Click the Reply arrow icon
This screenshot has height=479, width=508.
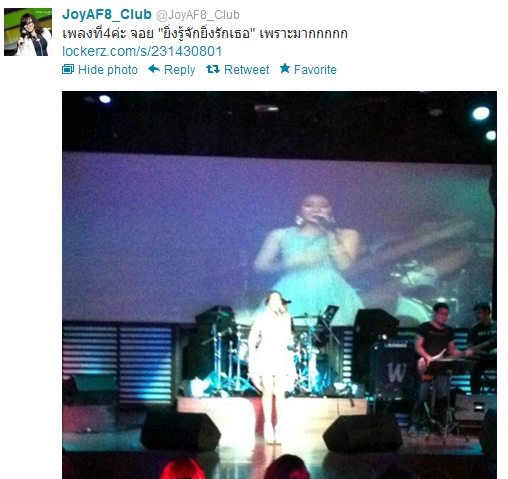(x=154, y=69)
